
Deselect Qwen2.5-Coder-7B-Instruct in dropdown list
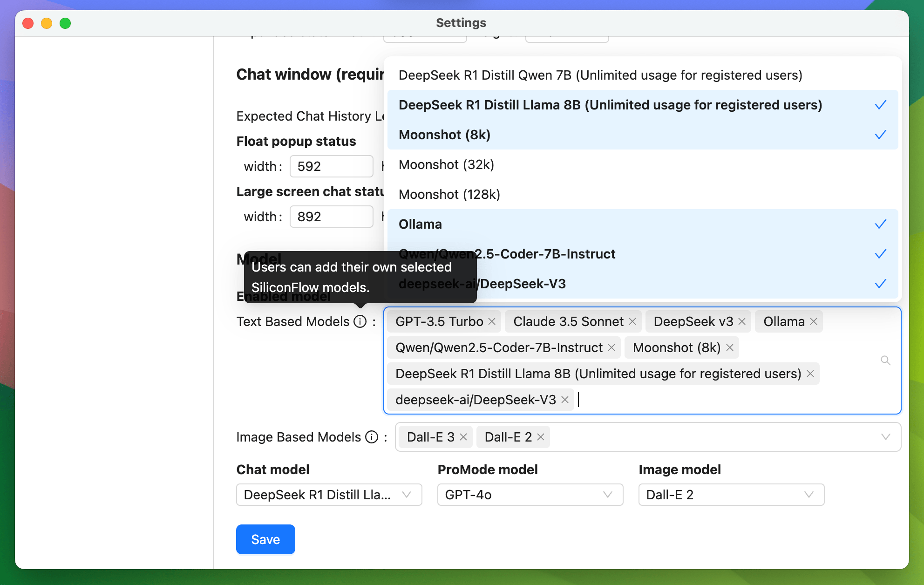[x=643, y=254]
